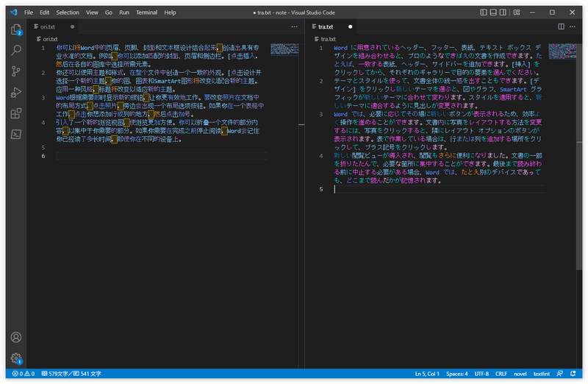
Task: Click the word SmartArt in tra.txt
Action: 513,89
